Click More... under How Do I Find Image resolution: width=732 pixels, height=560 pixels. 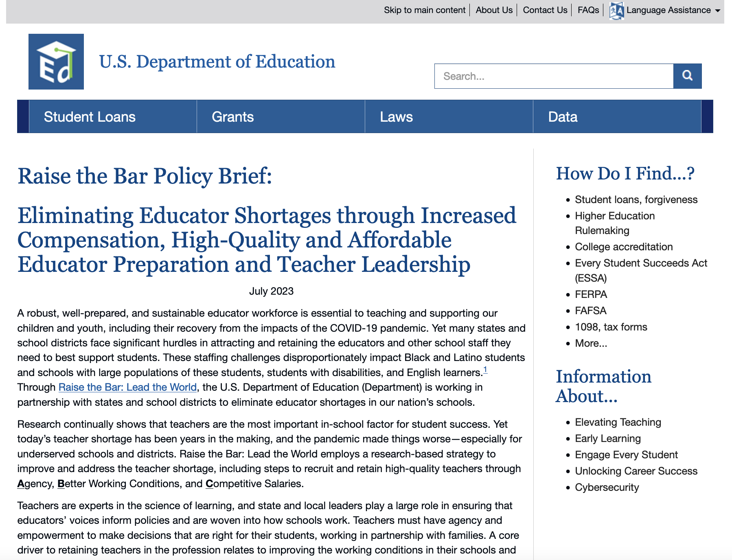(590, 343)
